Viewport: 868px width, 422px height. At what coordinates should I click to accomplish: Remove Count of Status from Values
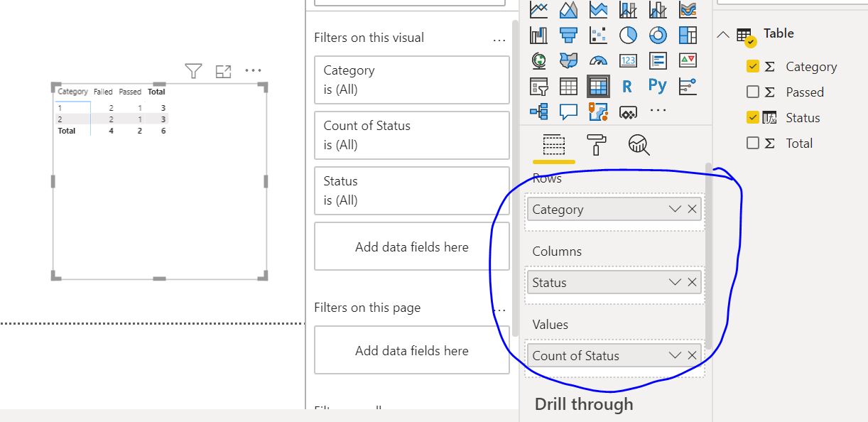(x=692, y=356)
